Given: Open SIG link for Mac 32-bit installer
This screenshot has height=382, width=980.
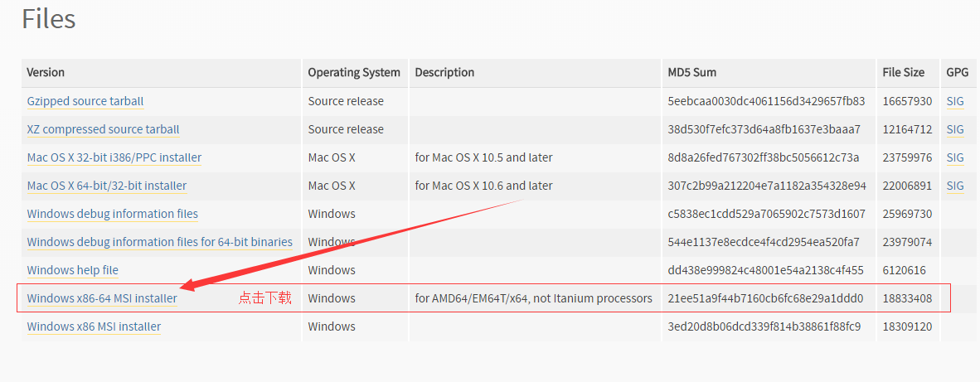Looking at the screenshot, I should [955, 157].
